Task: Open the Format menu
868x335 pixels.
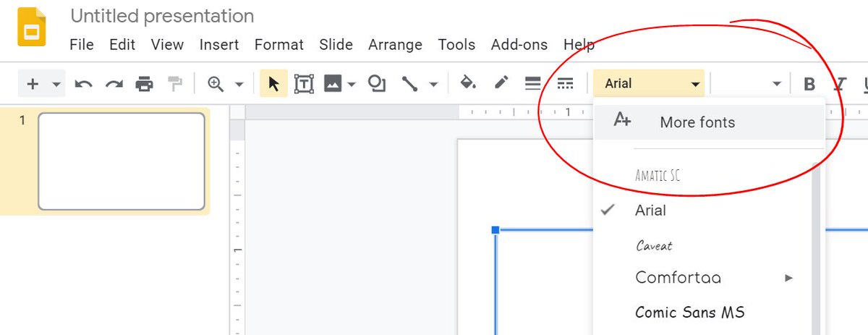Action: click(x=279, y=45)
